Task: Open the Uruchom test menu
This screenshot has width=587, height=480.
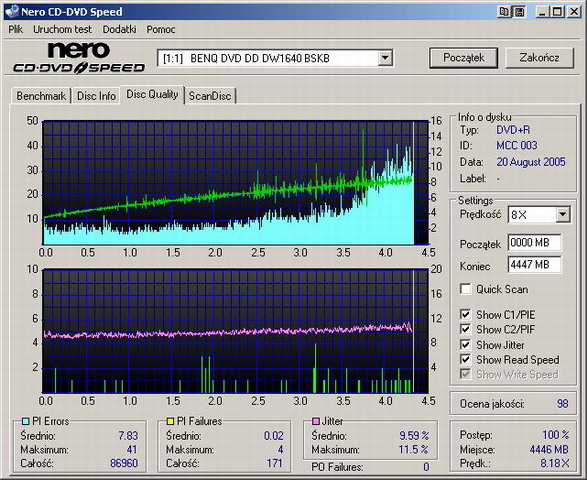Action: [62, 29]
